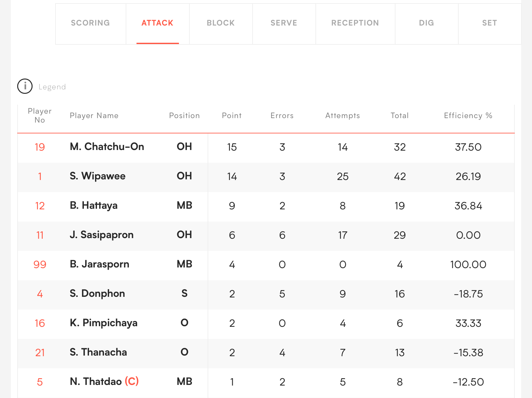Viewport: 532px width, 398px height.
Task: Click player number 99
Action: pyautogui.click(x=40, y=265)
